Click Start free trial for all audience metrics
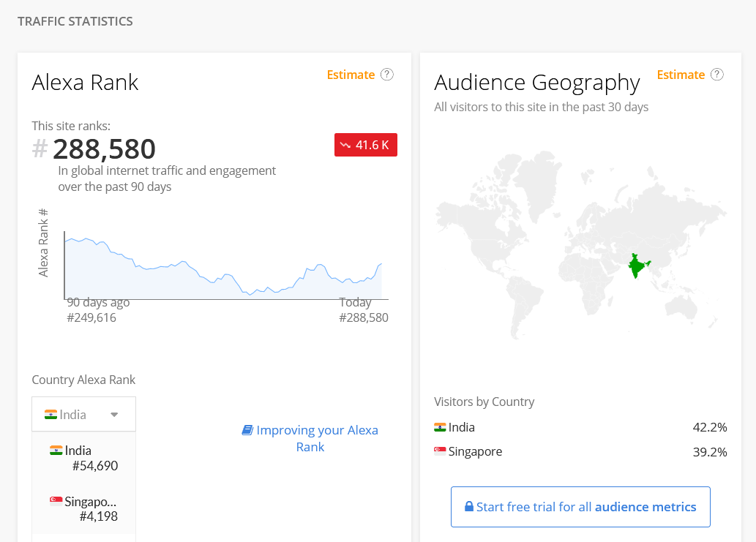The height and width of the screenshot is (542, 756). tap(580, 507)
